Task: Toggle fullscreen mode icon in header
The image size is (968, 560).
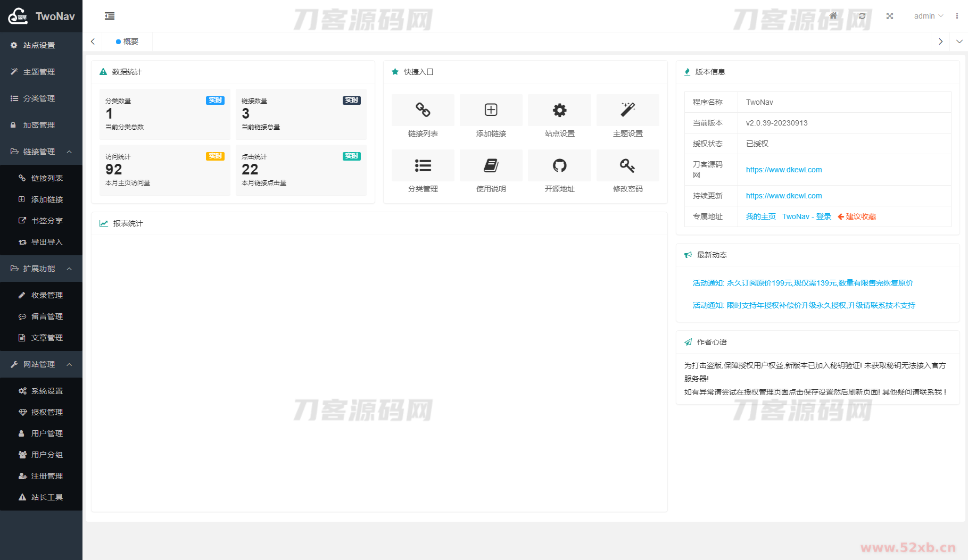Action: click(x=890, y=16)
